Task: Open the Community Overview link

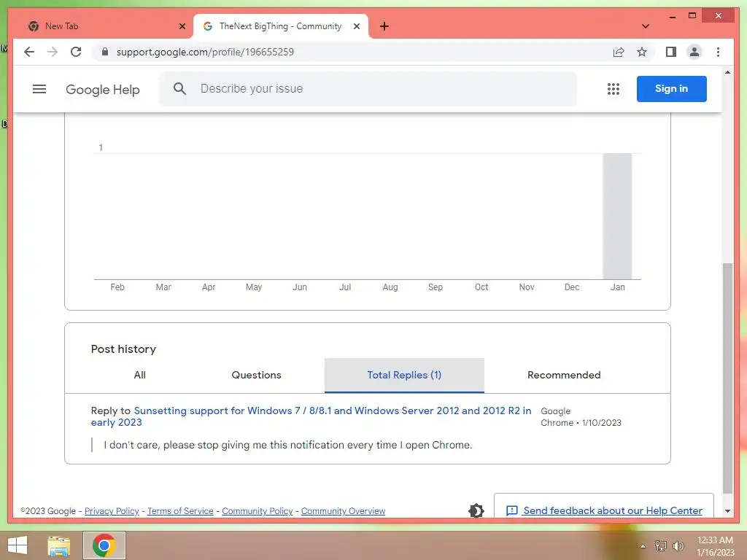Action: coord(343,511)
